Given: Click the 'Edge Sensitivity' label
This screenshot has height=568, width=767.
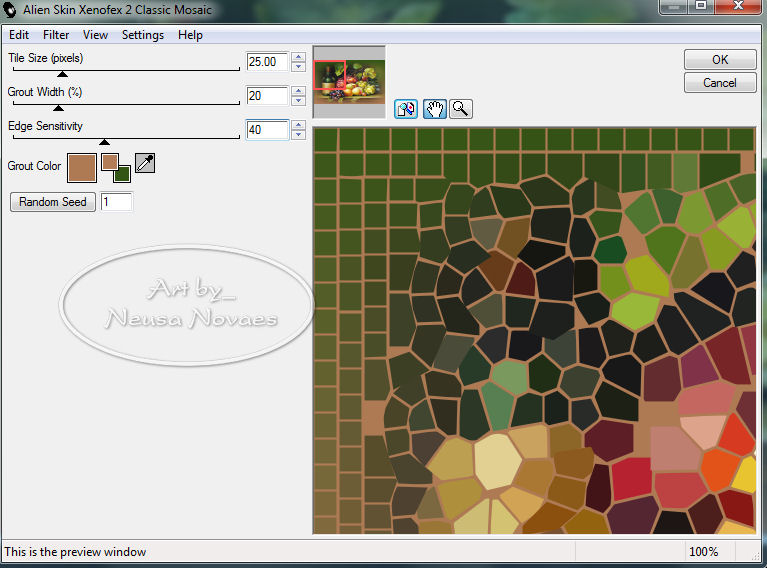Looking at the screenshot, I should tap(45, 126).
